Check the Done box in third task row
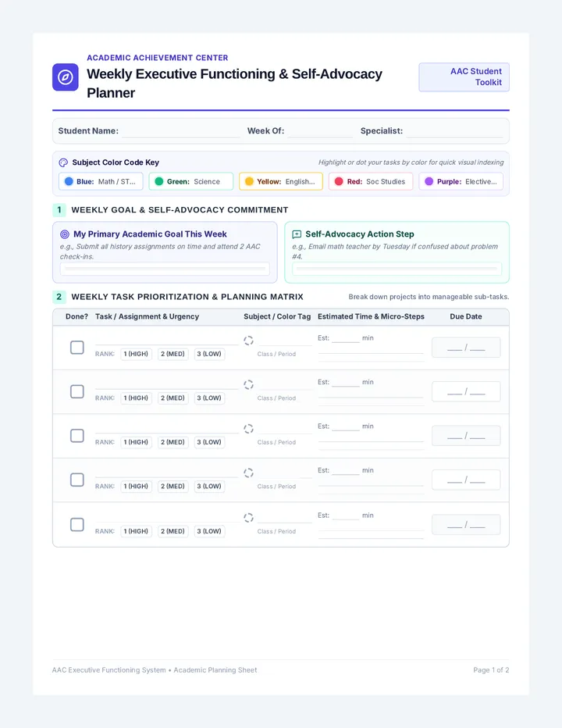Image resolution: width=562 pixels, height=728 pixels. click(x=77, y=436)
